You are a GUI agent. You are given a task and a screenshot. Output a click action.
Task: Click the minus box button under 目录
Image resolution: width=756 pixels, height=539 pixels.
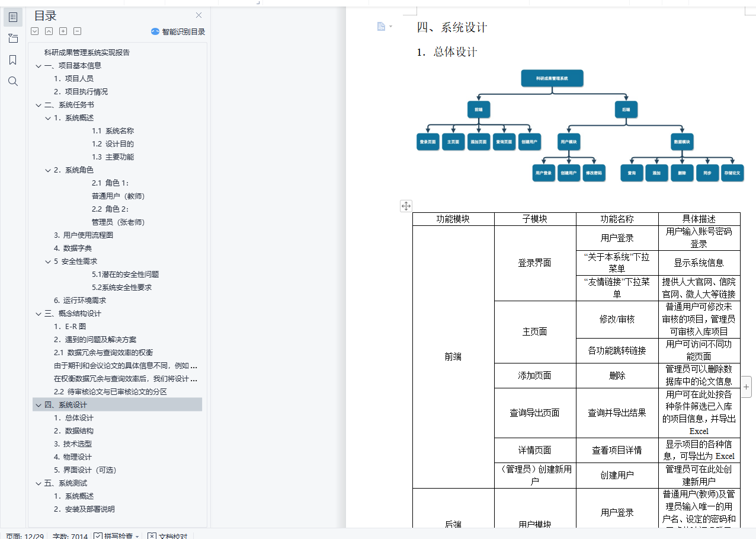tap(78, 31)
